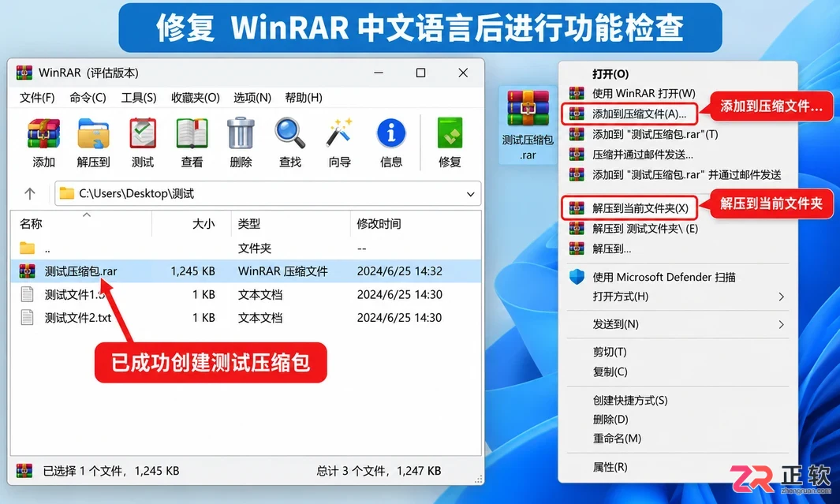This screenshot has width=840, height=504.
Task: Click the Repair (修复) toolbar icon
Action: pos(450,134)
